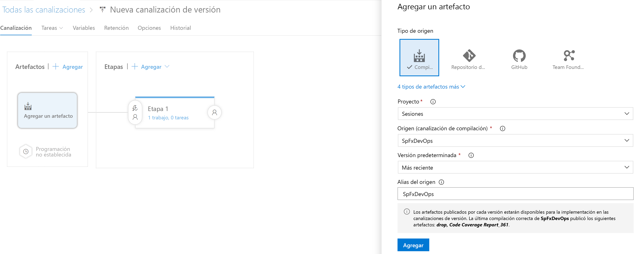This screenshot has width=644, height=254.
Task: Click the Agregar un artefacto card
Action: pos(47,110)
